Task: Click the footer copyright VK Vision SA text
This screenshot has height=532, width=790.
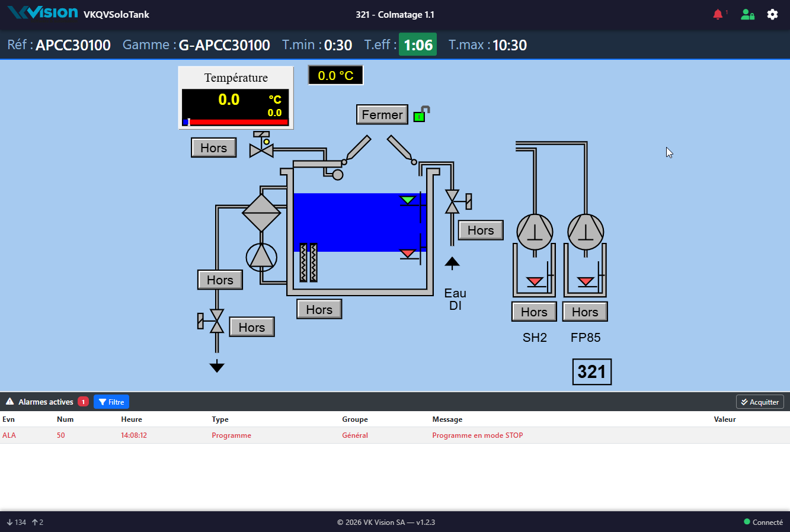Action: pos(386,522)
